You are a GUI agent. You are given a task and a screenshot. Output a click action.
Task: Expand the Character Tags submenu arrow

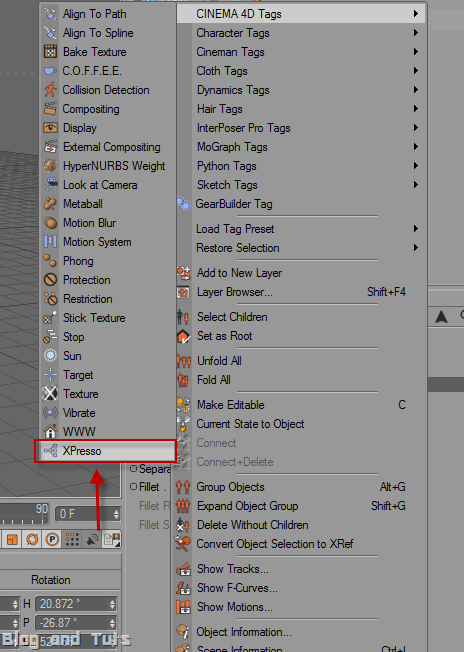click(415, 33)
